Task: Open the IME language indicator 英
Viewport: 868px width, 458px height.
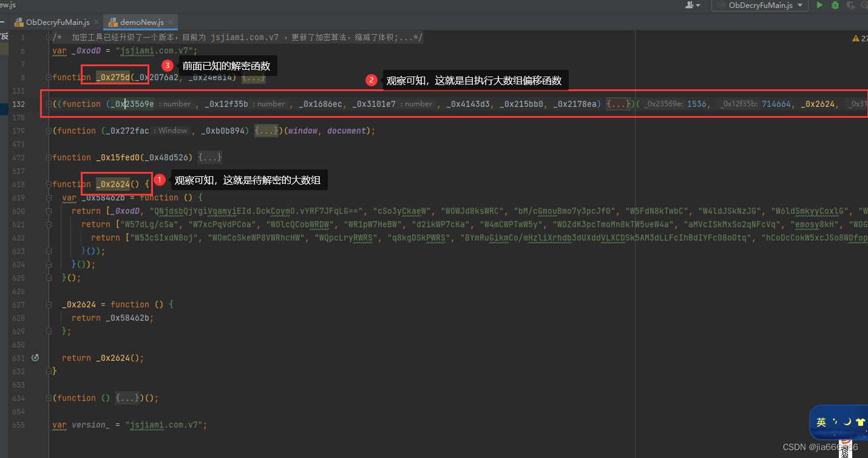Action: tap(821, 422)
